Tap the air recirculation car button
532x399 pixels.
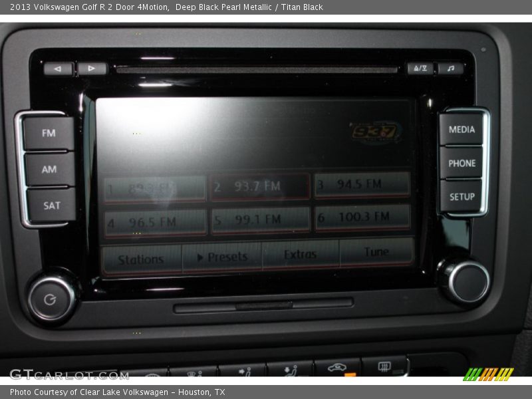(337, 368)
